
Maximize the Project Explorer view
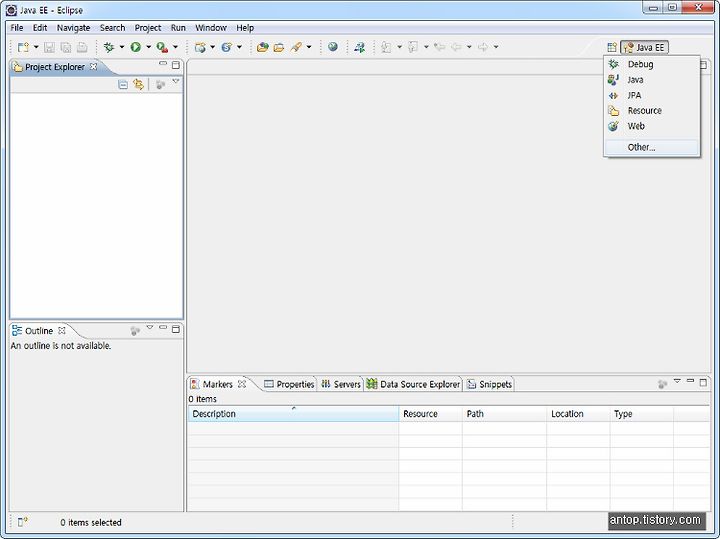[x=176, y=65]
